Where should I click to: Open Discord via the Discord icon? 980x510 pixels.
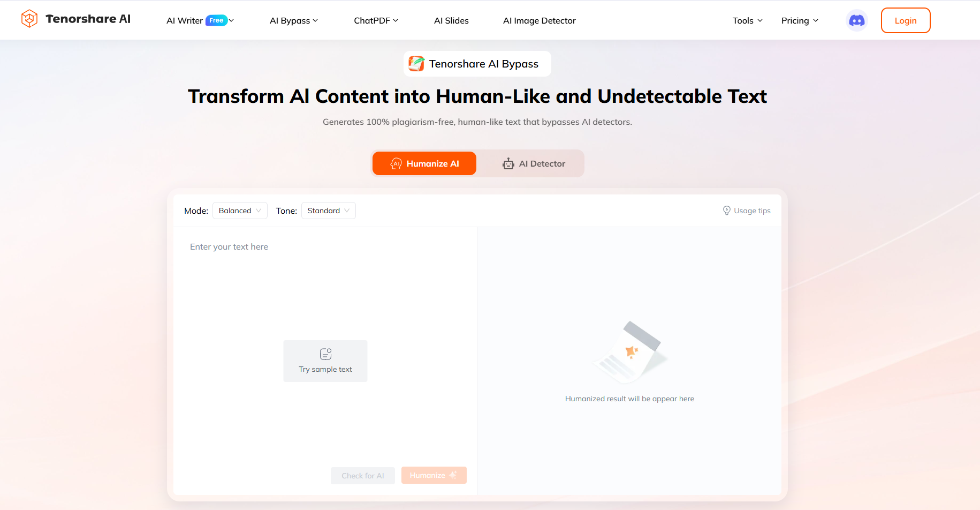856,20
